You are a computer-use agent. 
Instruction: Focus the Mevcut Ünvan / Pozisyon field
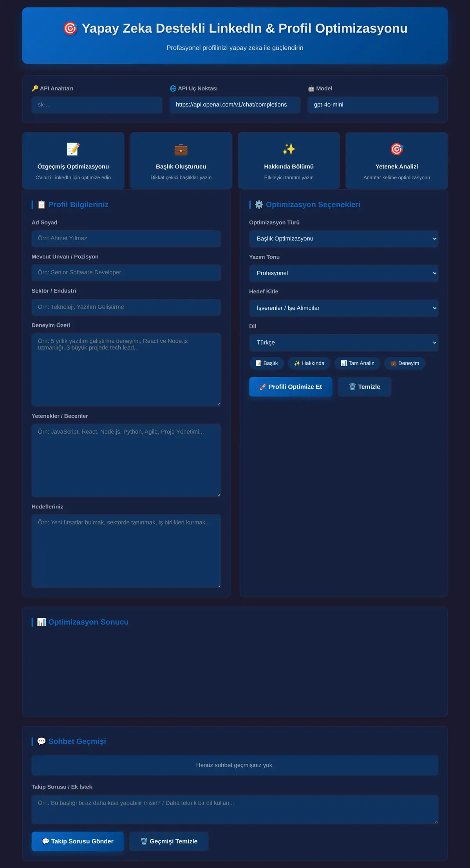[x=126, y=273]
